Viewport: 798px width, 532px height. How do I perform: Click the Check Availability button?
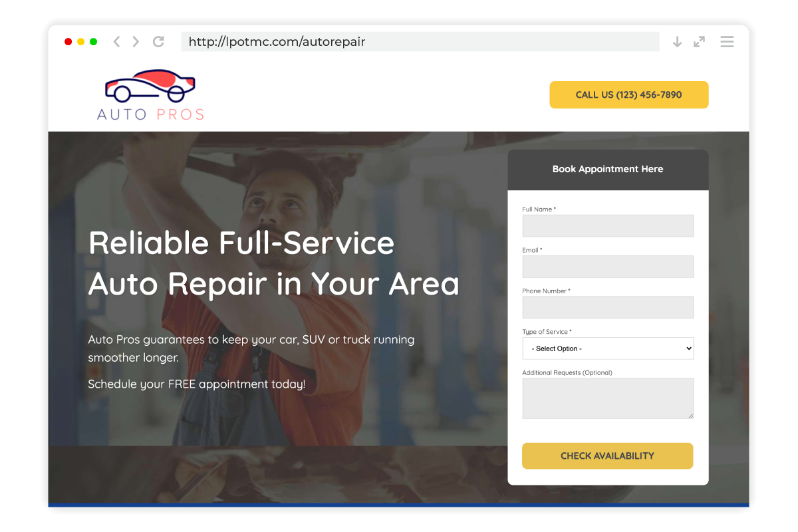click(607, 456)
